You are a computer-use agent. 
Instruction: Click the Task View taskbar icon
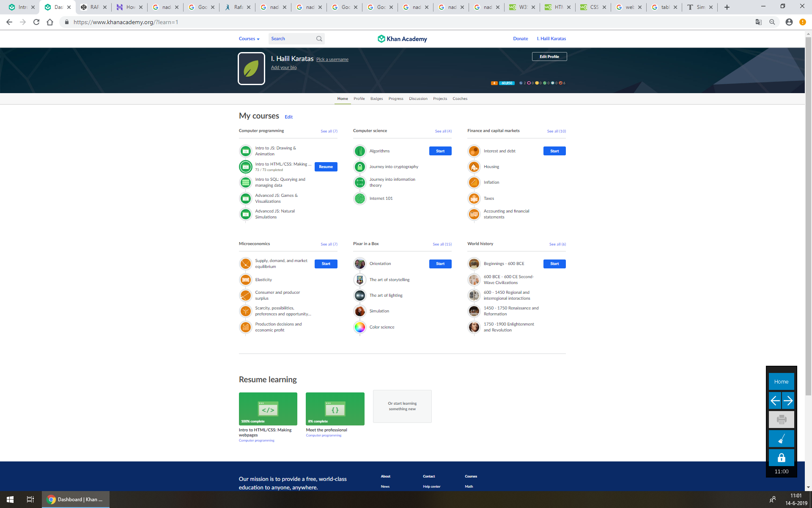pyautogui.click(x=30, y=500)
